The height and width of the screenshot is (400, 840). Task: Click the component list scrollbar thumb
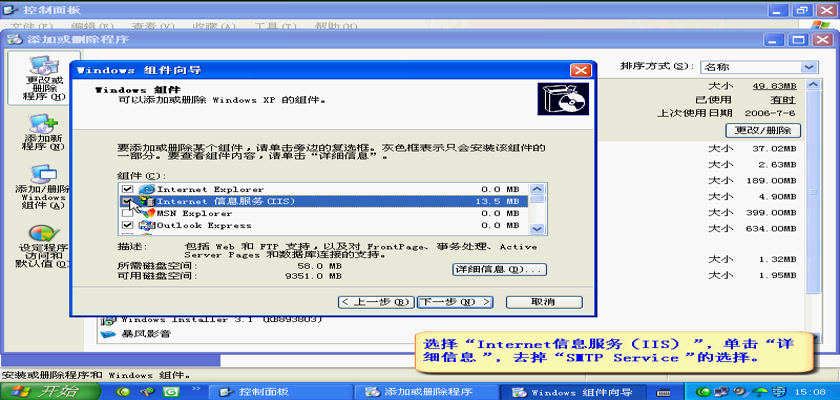point(537,198)
